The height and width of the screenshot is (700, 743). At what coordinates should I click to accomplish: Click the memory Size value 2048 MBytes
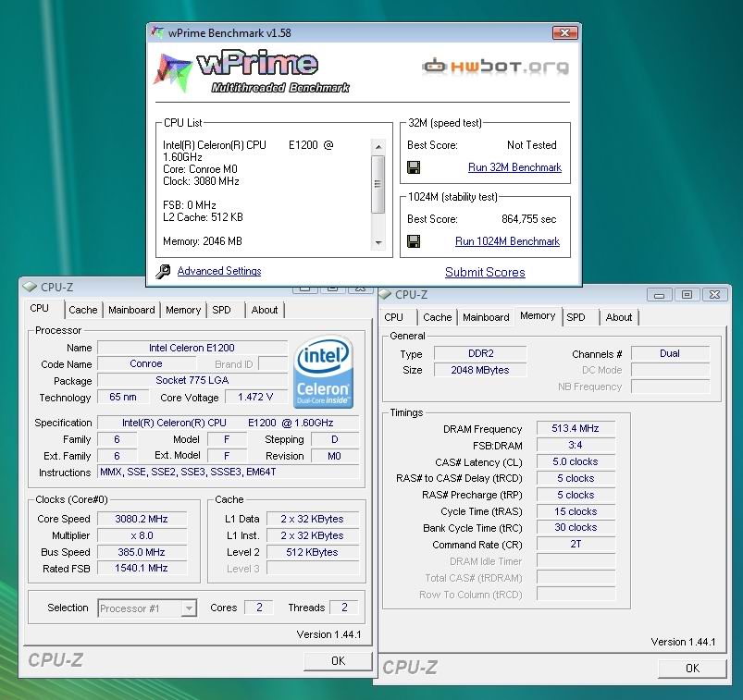480,370
